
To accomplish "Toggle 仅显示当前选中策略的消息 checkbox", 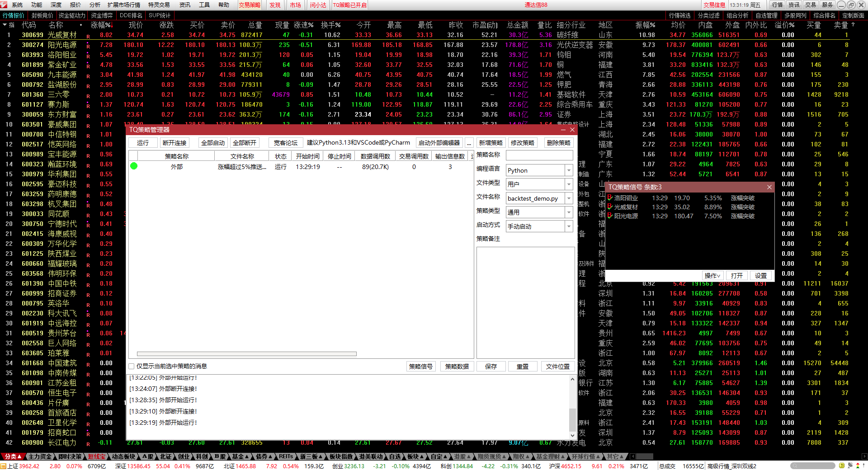I will [x=132, y=366].
